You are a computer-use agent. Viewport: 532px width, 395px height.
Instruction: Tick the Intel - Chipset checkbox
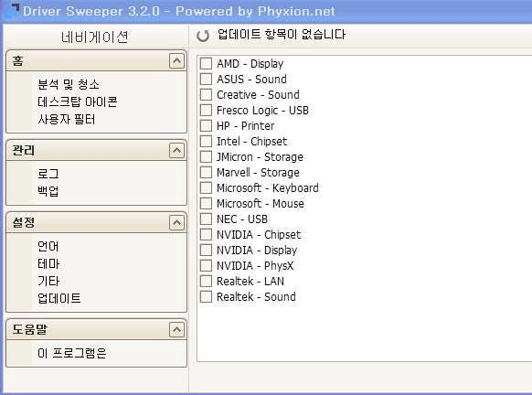coord(206,141)
